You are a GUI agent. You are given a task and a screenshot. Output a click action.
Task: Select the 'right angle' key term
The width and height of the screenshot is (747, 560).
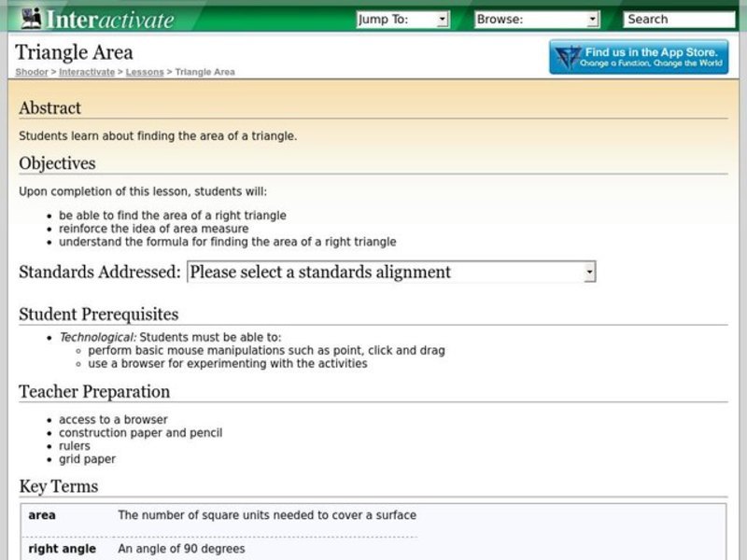[x=62, y=549]
